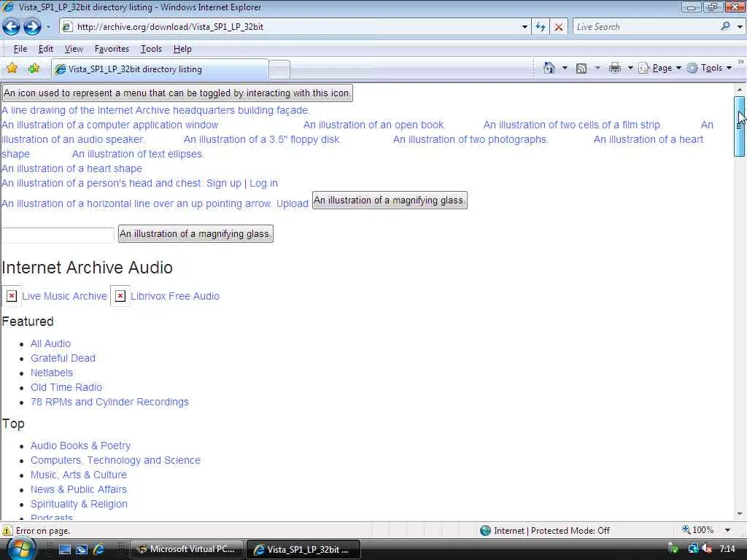Open the search provider dropdown arrow
Image resolution: width=747 pixels, height=560 pixels.
pyautogui.click(x=740, y=27)
